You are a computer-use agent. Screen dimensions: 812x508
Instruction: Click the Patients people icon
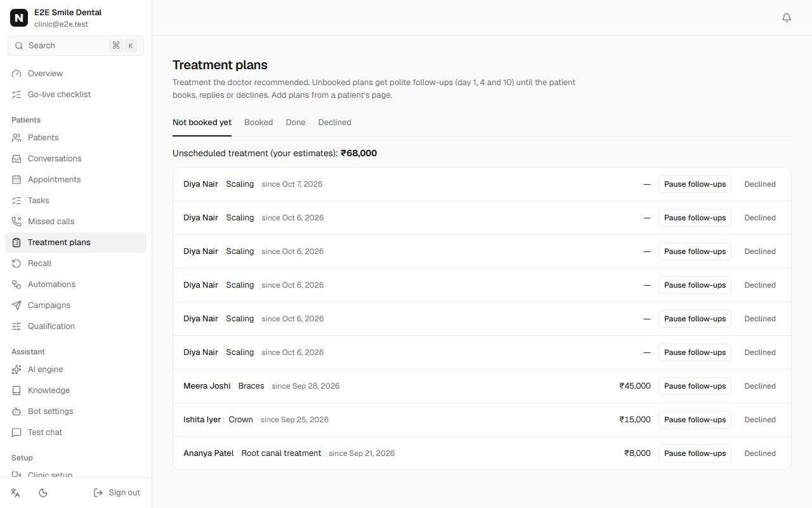[x=16, y=138]
